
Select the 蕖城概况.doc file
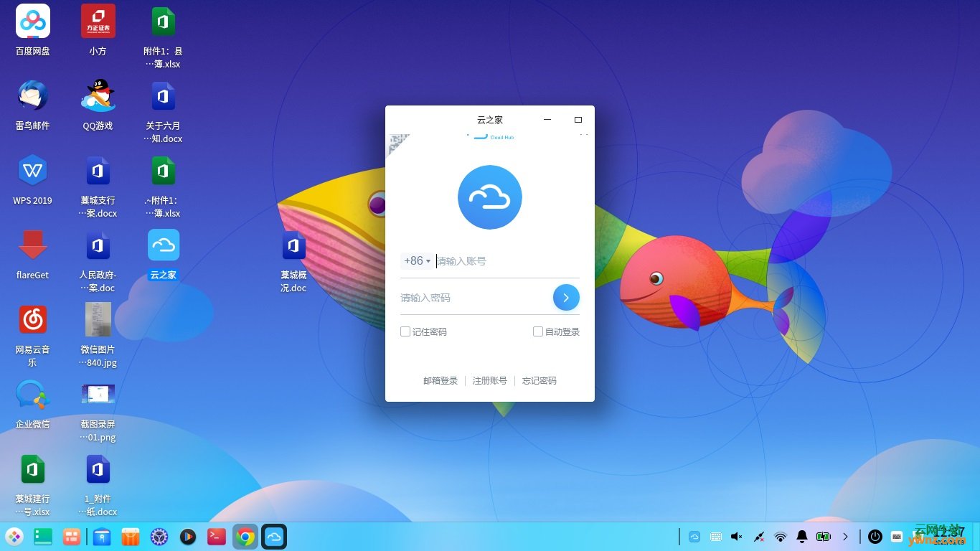click(293, 260)
